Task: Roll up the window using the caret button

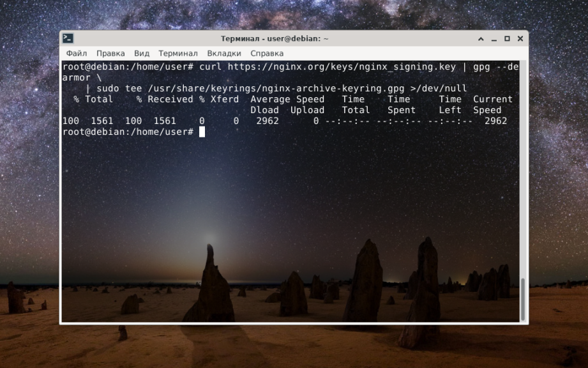Action: 481,39
